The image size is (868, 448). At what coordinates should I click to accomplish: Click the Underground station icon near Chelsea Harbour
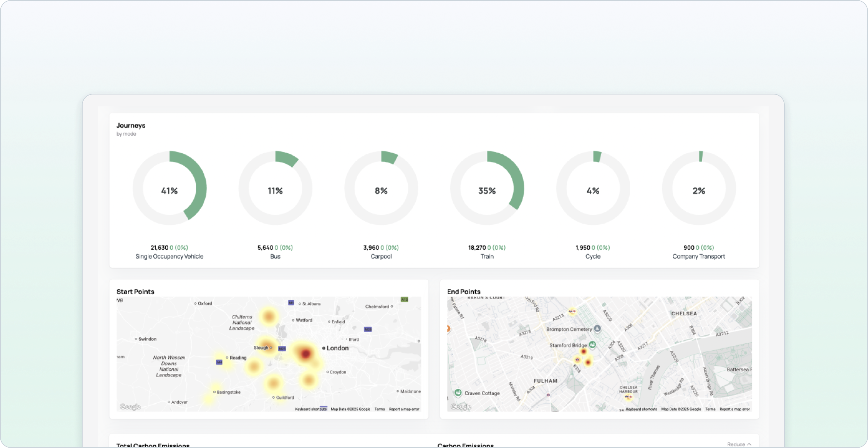(x=628, y=397)
